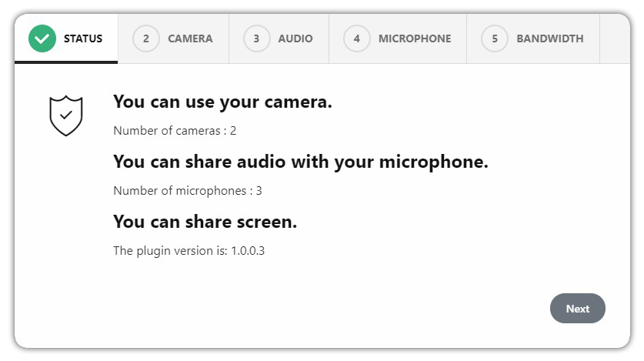Click the black underline beneath Status tab

coord(66,62)
